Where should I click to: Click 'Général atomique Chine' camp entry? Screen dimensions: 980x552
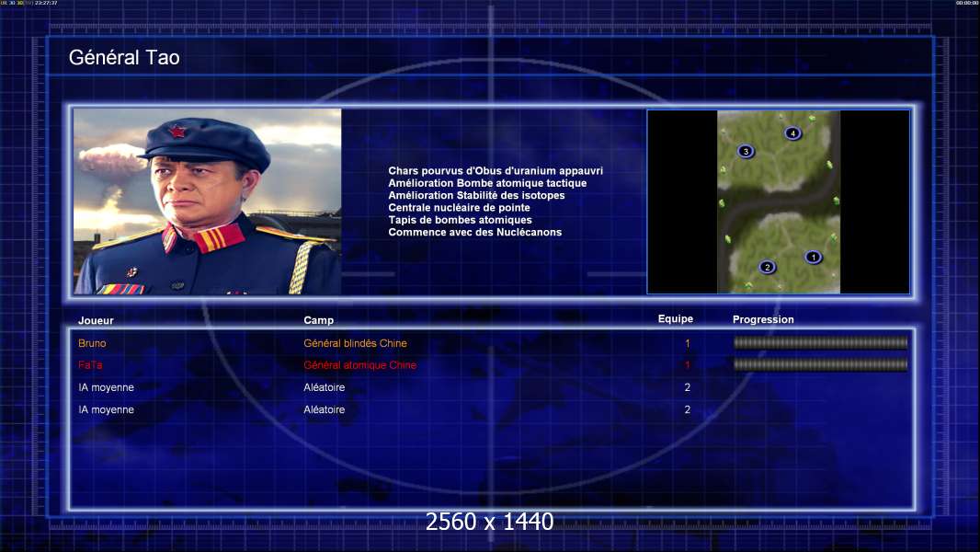pos(360,365)
